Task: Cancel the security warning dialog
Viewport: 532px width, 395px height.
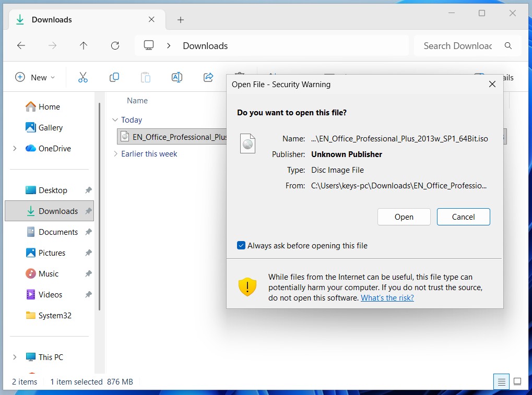Action: (x=463, y=217)
